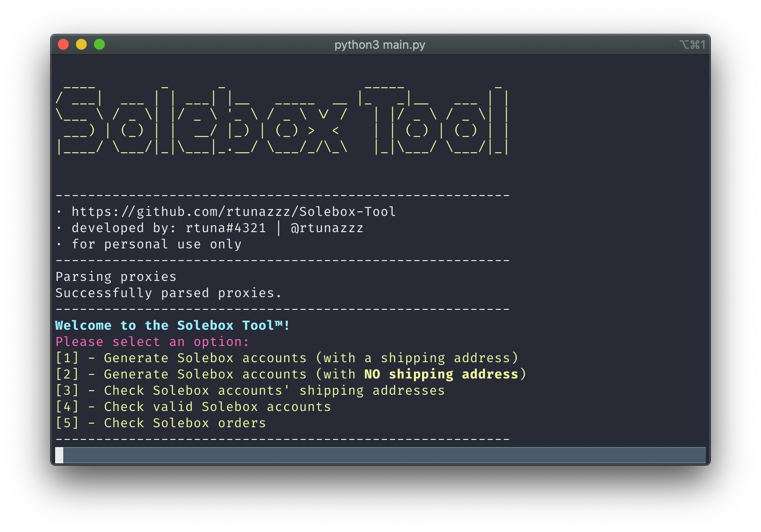Viewport: 761px width, 532px height.
Task: Click the GitHub Solebox-Tool repository URL
Action: (x=234, y=212)
